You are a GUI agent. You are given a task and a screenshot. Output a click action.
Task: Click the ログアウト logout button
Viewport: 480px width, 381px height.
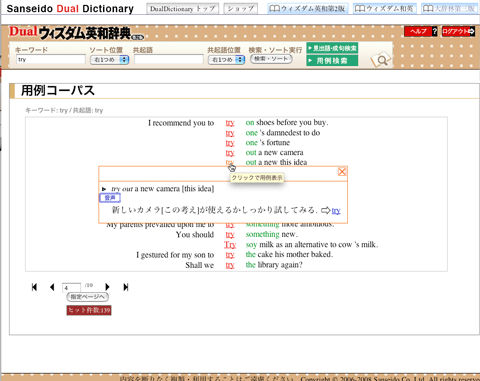click(458, 31)
